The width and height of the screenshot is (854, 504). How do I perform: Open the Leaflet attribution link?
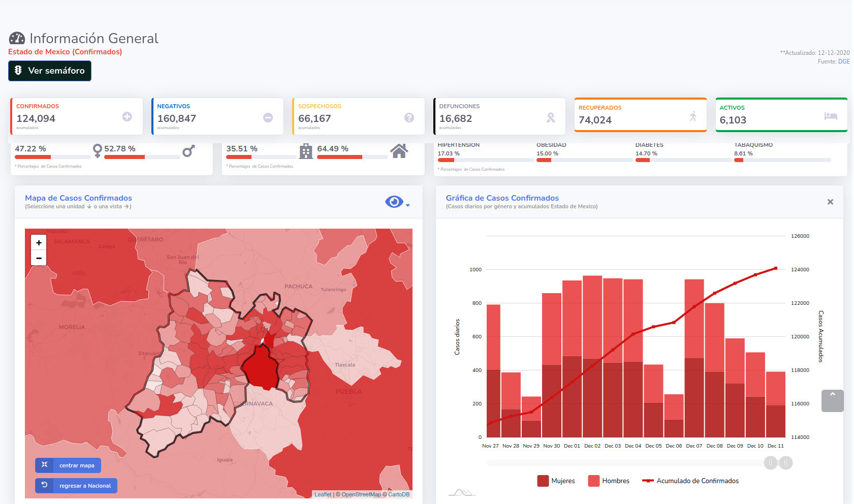click(323, 494)
